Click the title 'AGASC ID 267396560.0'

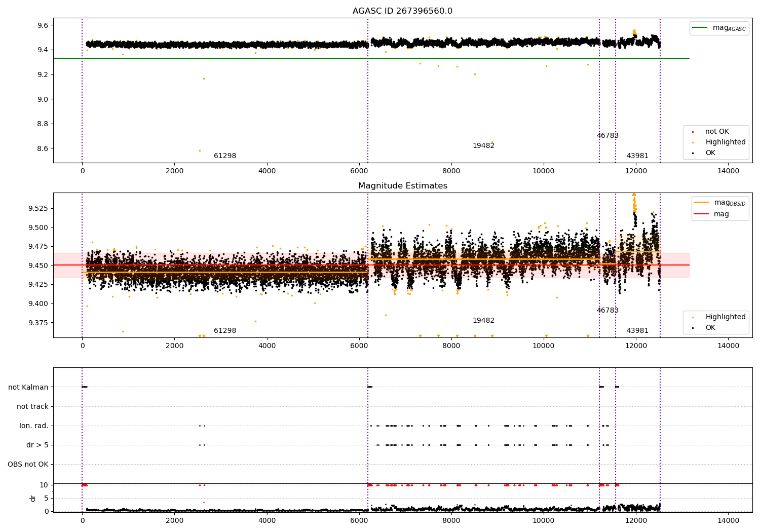click(x=402, y=11)
